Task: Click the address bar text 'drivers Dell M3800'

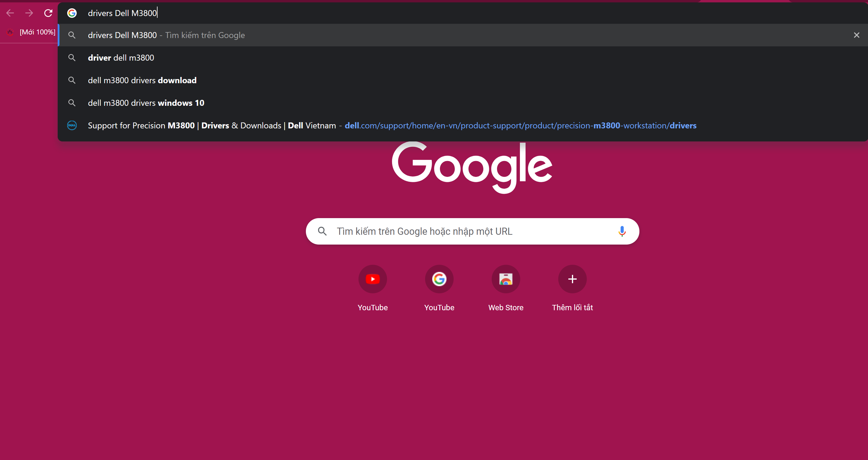Action: pyautogui.click(x=122, y=13)
